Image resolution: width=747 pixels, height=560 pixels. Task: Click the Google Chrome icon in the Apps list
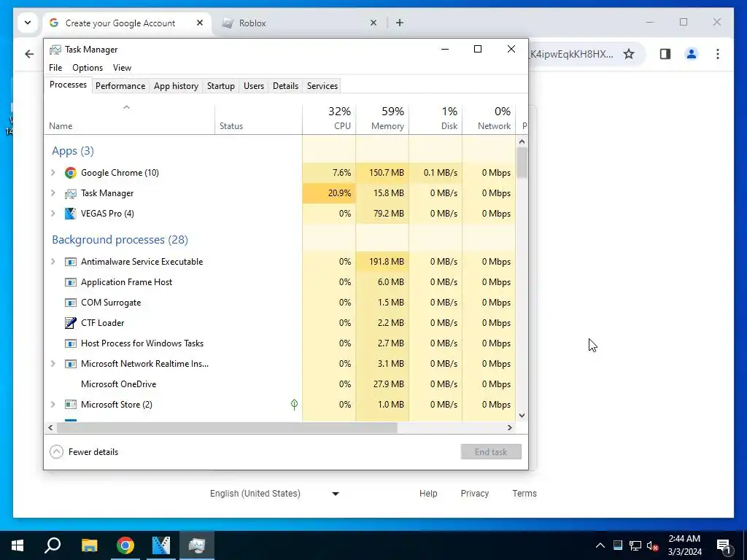point(71,173)
